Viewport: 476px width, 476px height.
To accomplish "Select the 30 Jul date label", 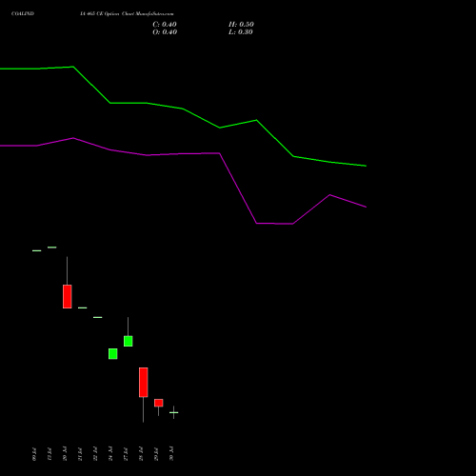I will pos(171,454).
